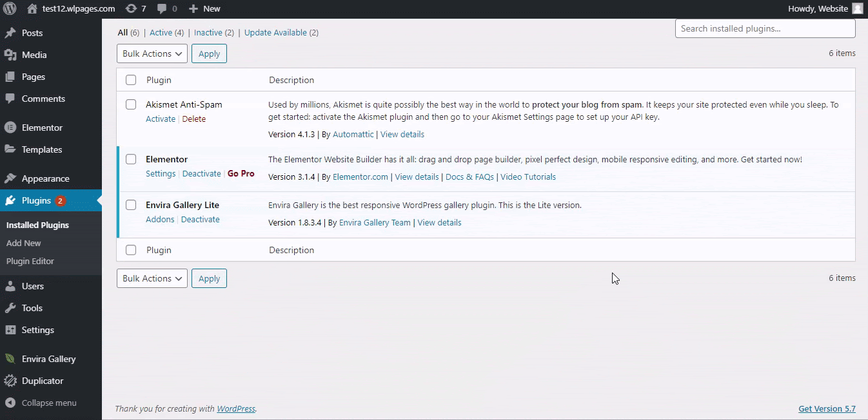Screen dimensions: 868x420
Task: Select Add New under Plugins
Action: pos(24,243)
